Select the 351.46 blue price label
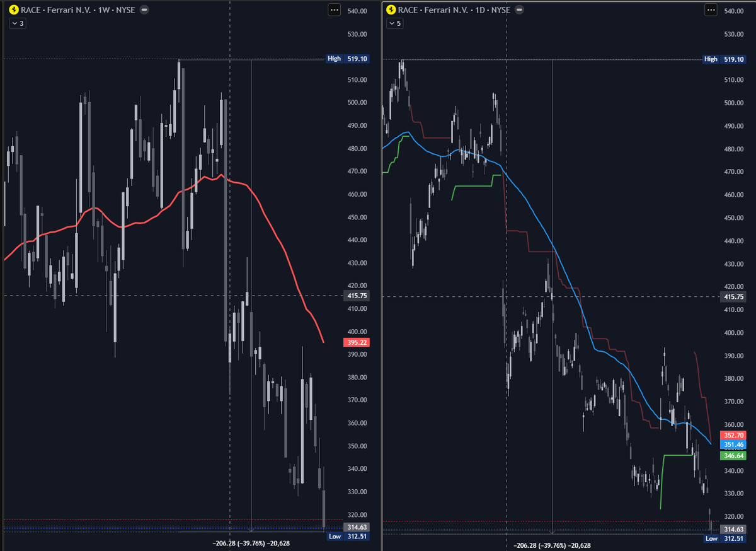756x551 pixels. [x=733, y=444]
